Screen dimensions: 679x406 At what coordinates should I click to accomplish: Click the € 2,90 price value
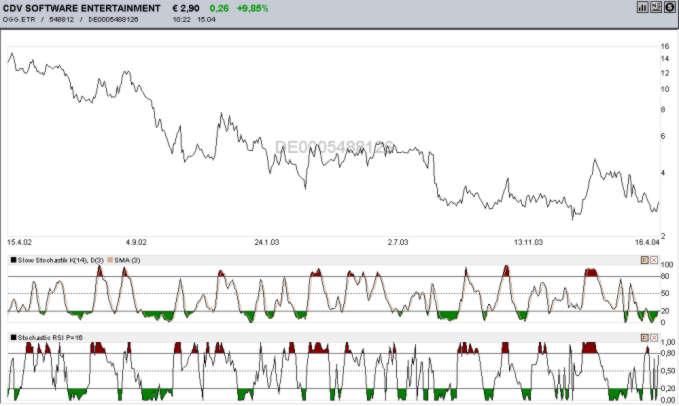click(186, 8)
